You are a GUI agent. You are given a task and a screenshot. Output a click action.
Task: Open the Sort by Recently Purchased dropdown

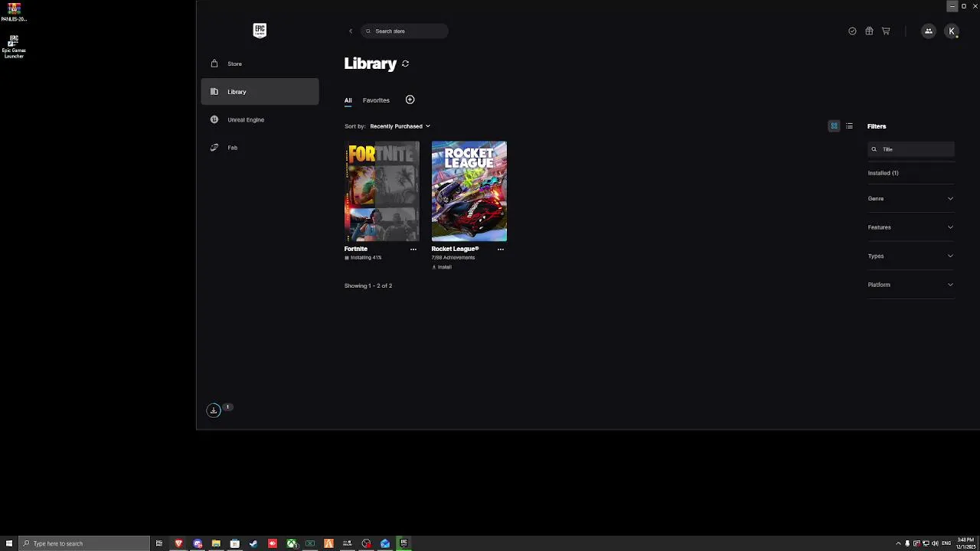click(x=400, y=126)
